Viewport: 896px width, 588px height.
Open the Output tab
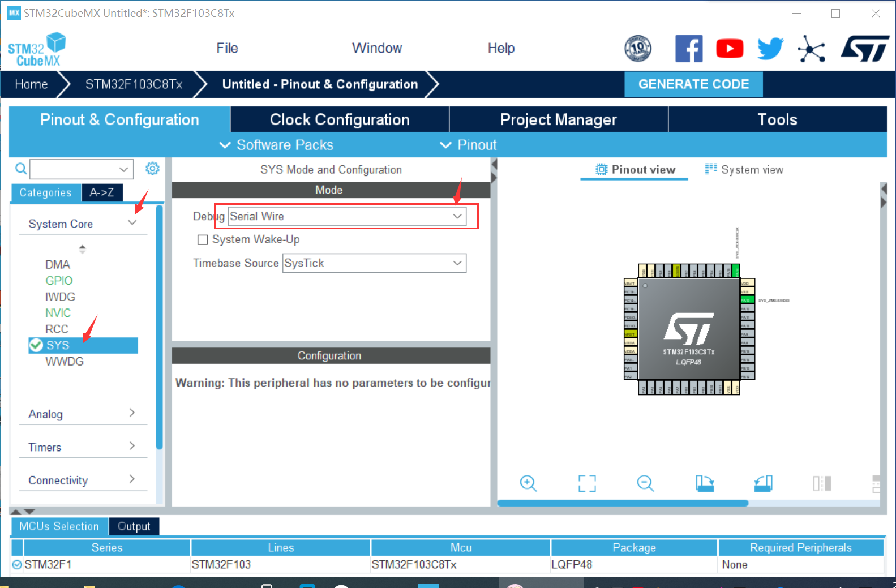[134, 526]
